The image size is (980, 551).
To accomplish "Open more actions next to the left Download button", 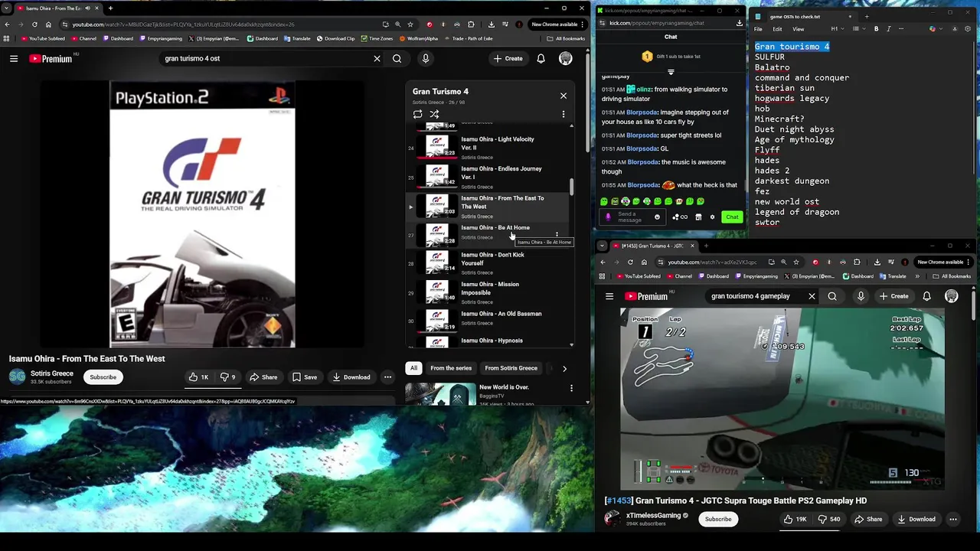I will coord(387,377).
